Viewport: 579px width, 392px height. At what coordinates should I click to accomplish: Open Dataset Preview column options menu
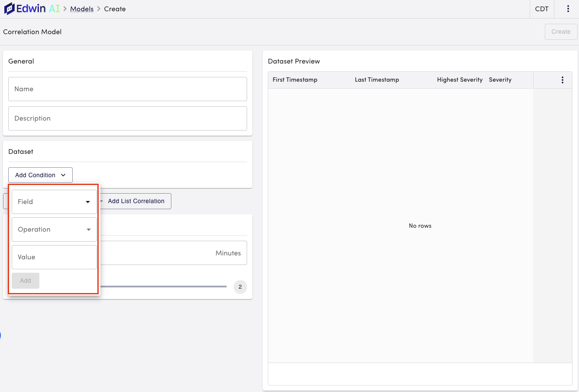click(562, 80)
